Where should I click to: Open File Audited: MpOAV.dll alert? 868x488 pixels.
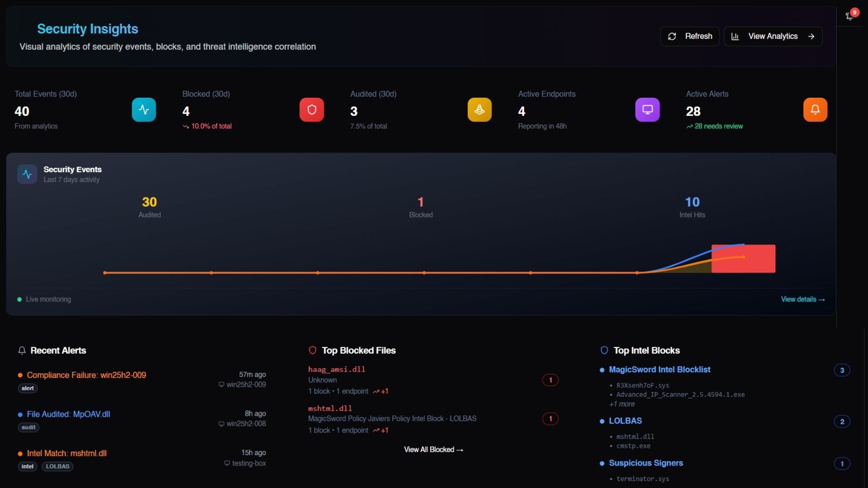click(68, 414)
